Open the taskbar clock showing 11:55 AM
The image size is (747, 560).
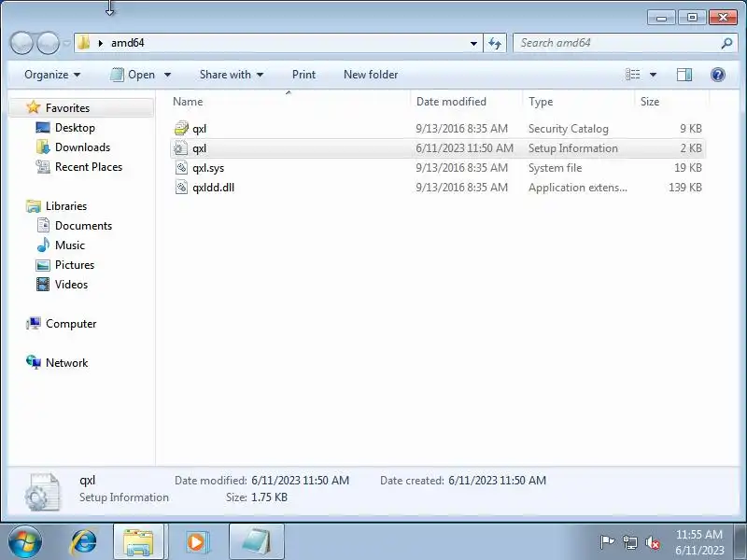coord(699,542)
